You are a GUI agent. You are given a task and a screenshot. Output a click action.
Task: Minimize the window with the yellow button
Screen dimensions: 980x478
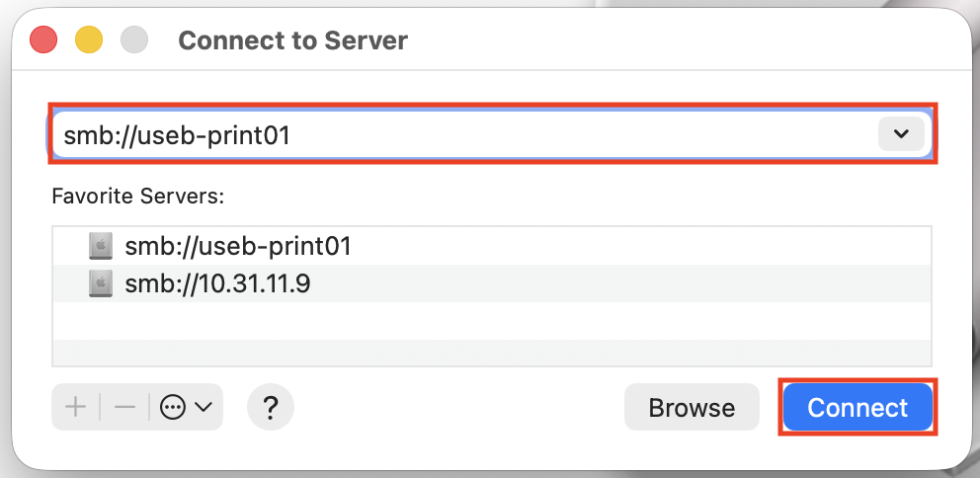89,40
